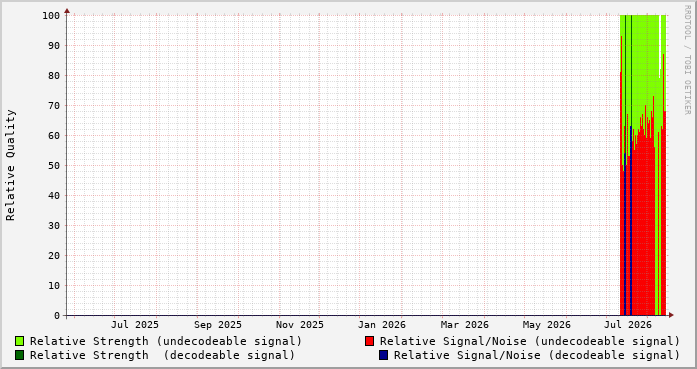Click the Nov 2025 x-axis label
Viewport: 697px width, 369px height.
point(300,325)
